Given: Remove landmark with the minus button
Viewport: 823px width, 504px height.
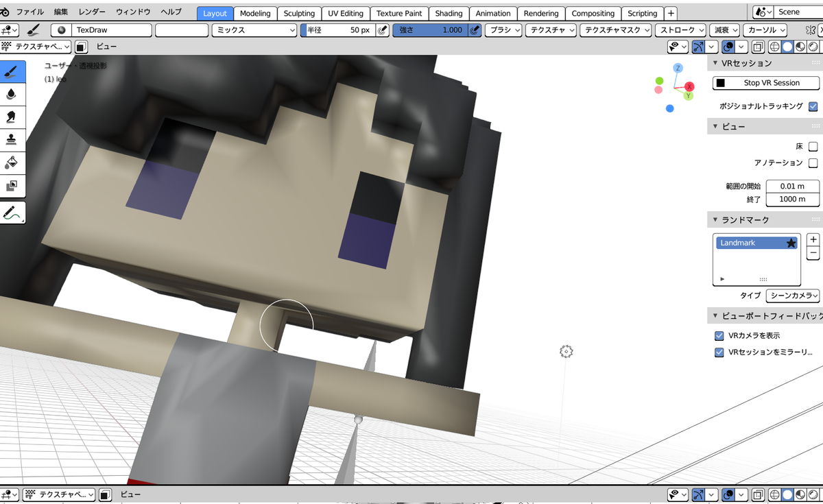Looking at the screenshot, I should pyautogui.click(x=813, y=253).
